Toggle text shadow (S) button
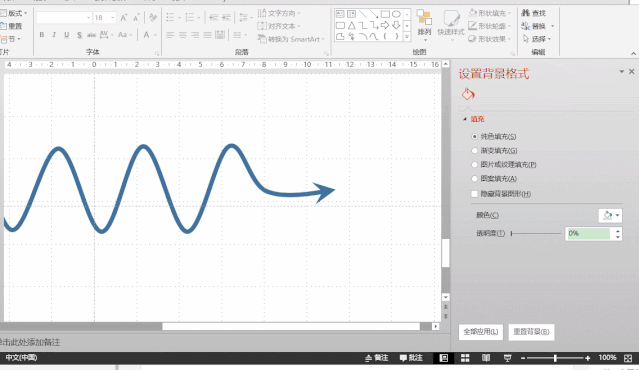639x370 pixels. pos(79,35)
